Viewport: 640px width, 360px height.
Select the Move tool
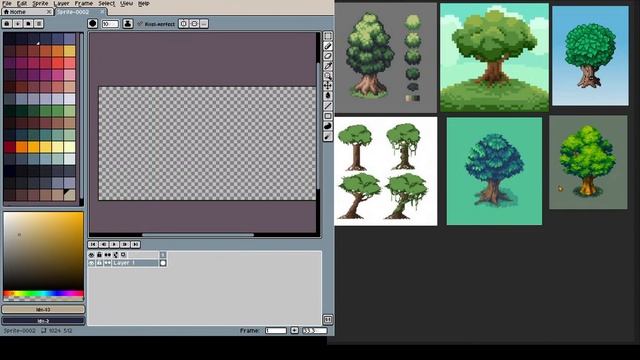pos(328,86)
